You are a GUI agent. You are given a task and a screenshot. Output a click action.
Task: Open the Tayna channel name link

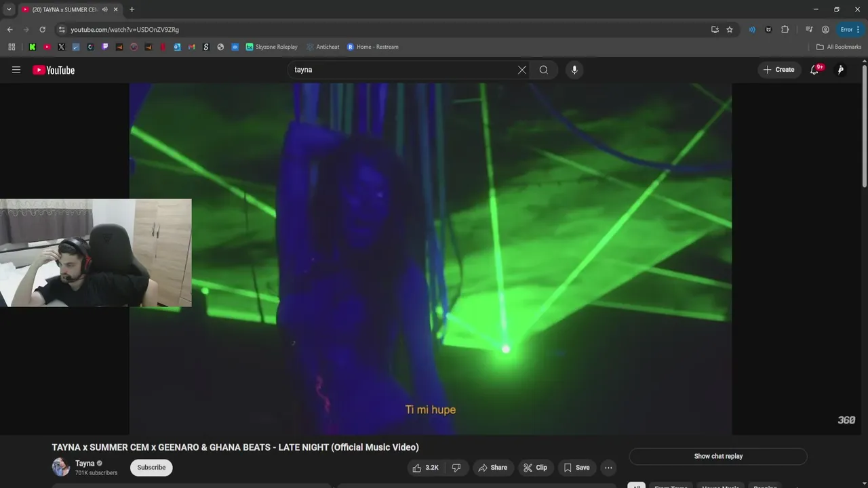click(x=85, y=464)
